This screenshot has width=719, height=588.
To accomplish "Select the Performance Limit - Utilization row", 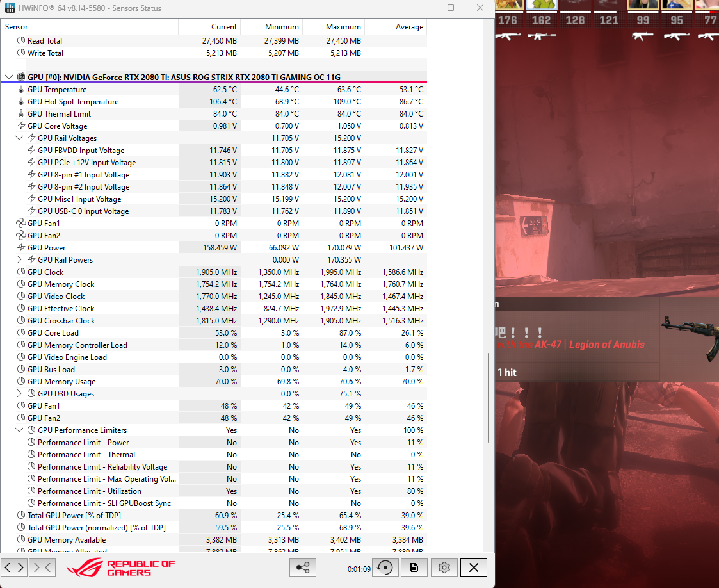I will click(x=214, y=491).
